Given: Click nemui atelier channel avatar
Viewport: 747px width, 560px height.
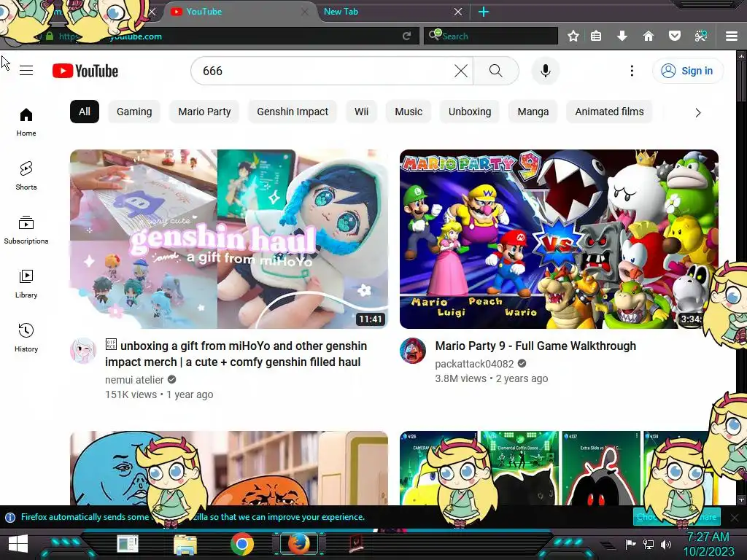Looking at the screenshot, I should click(83, 351).
